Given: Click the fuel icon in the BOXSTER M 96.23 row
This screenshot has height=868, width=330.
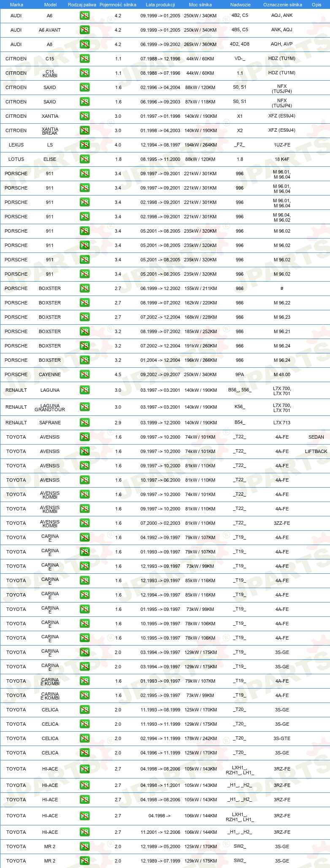Looking at the screenshot, I should 84,317.
